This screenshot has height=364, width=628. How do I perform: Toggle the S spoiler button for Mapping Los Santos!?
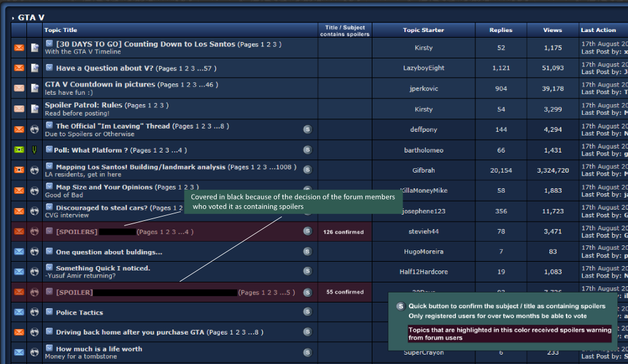[x=308, y=170]
